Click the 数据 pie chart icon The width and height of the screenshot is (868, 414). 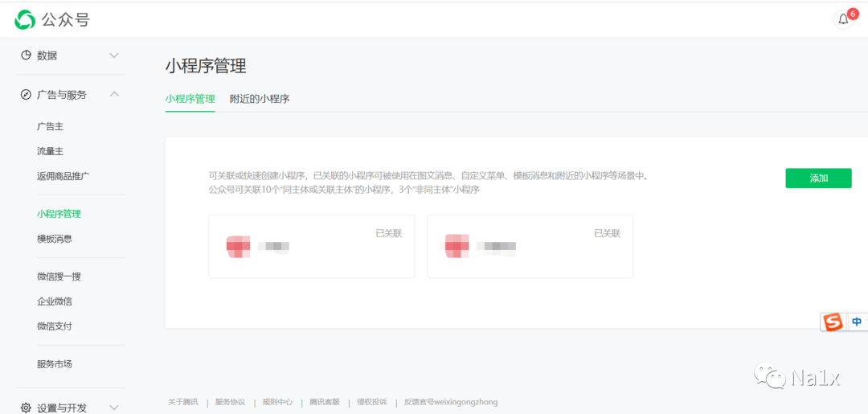(x=26, y=55)
